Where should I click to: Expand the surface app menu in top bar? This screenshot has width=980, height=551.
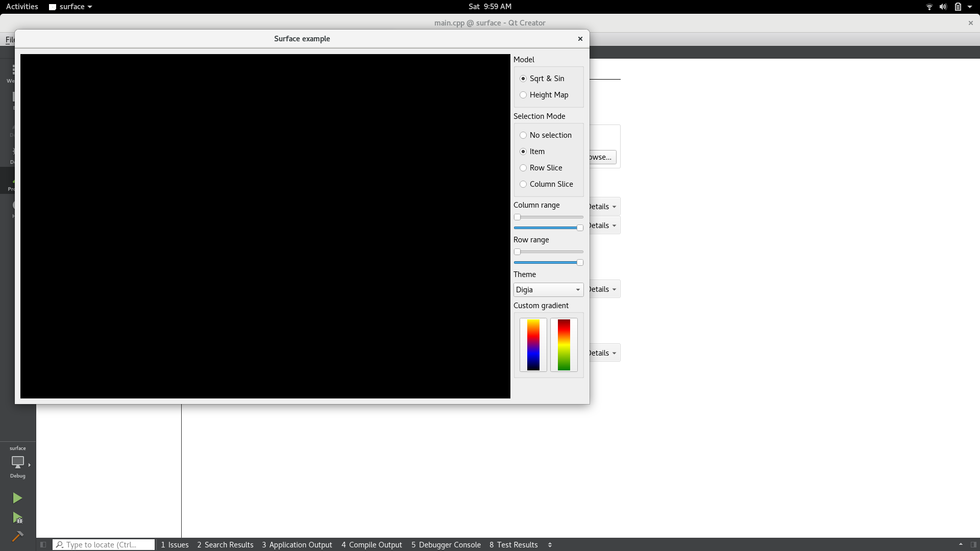tap(71, 7)
